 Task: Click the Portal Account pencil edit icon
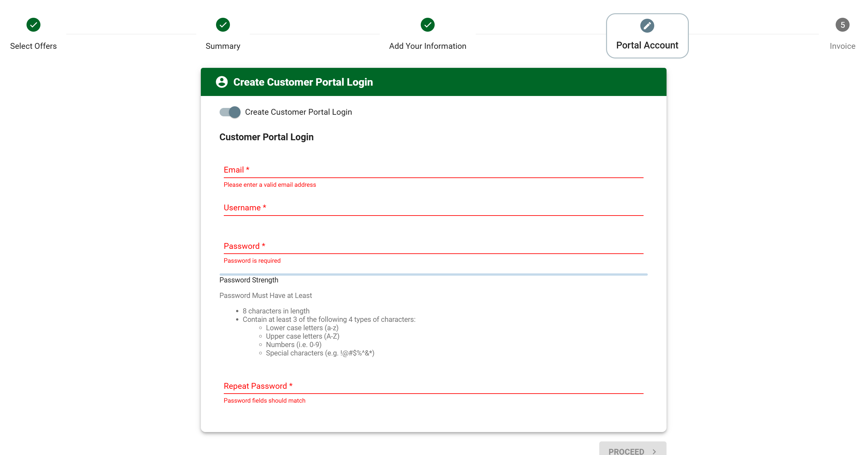point(647,26)
